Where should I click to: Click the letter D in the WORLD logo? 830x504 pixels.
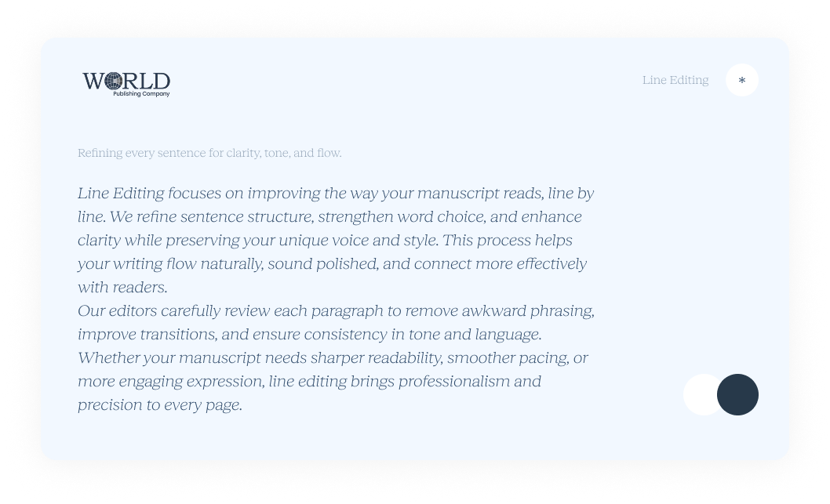tap(161, 81)
